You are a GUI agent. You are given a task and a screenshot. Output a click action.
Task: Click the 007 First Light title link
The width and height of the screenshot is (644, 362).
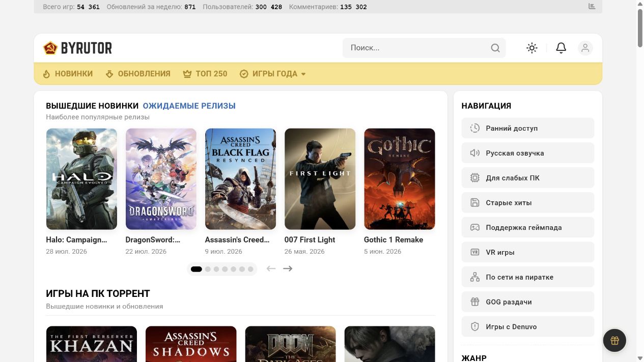coord(310,239)
